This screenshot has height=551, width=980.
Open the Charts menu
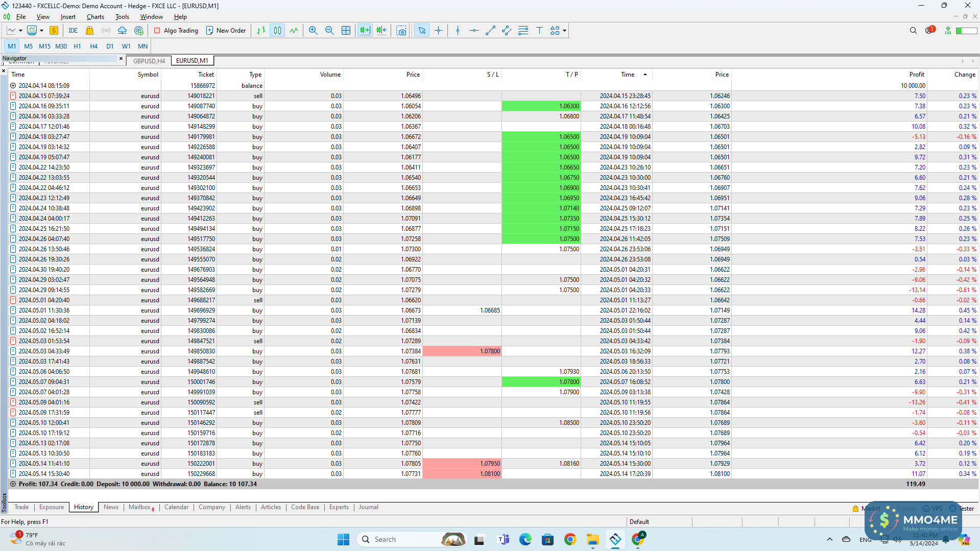pyautogui.click(x=95, y=17)
